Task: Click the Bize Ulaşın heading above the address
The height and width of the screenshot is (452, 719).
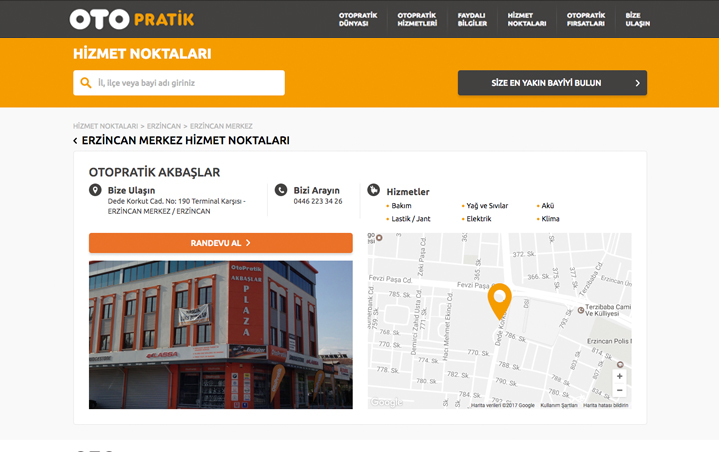Action: coord(131,190)
